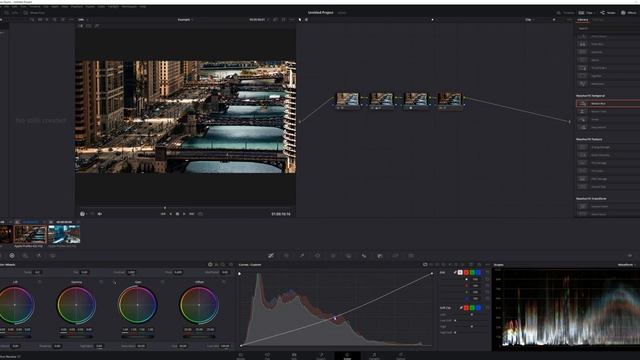Open the Key palette icon

[380, 256]
